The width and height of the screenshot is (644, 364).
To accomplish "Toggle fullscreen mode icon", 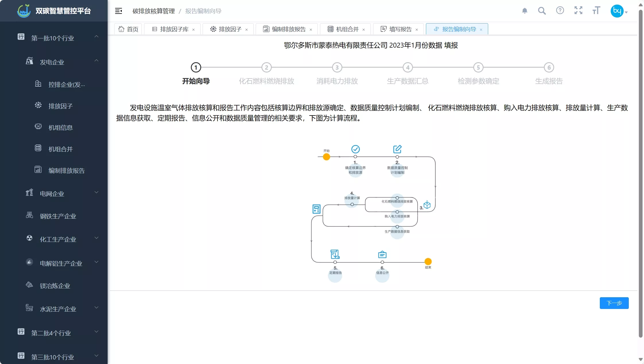I will (x=578, y=11).
